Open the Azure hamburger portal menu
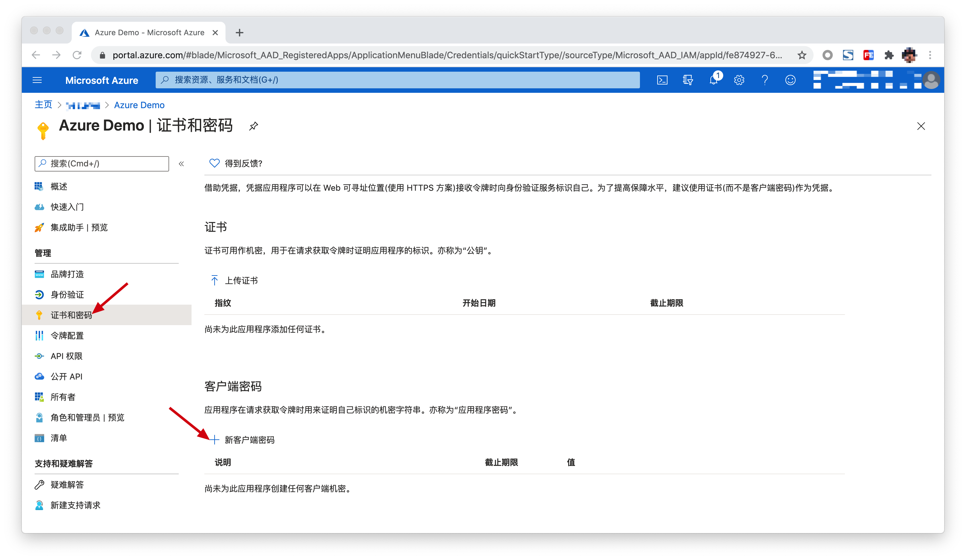The image size is (966, 560). coord(37,80)
